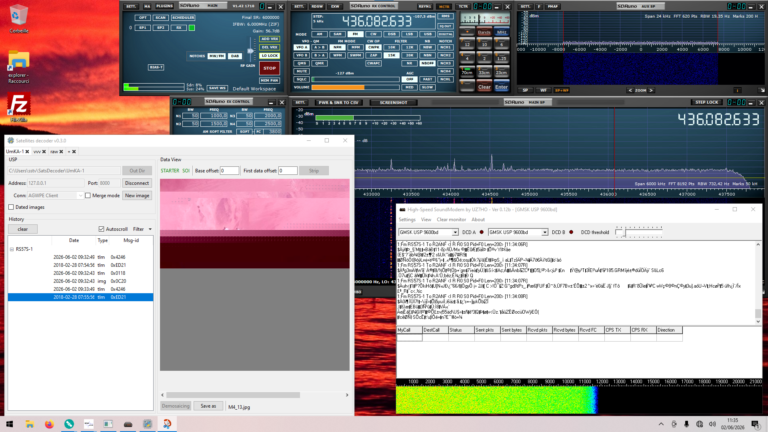
Task: Toggle the Merge mode checkbox
Action: pyautogui.click(x=88, y=195)
